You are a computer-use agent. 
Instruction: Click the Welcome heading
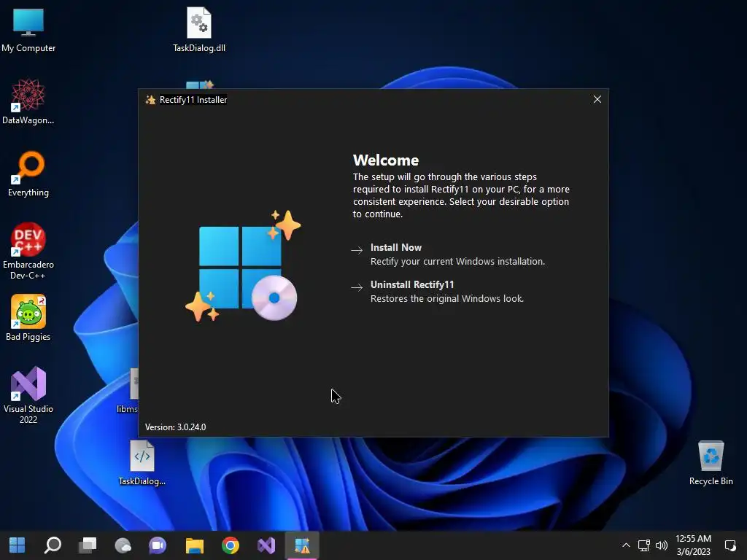[x=385, y=160]
